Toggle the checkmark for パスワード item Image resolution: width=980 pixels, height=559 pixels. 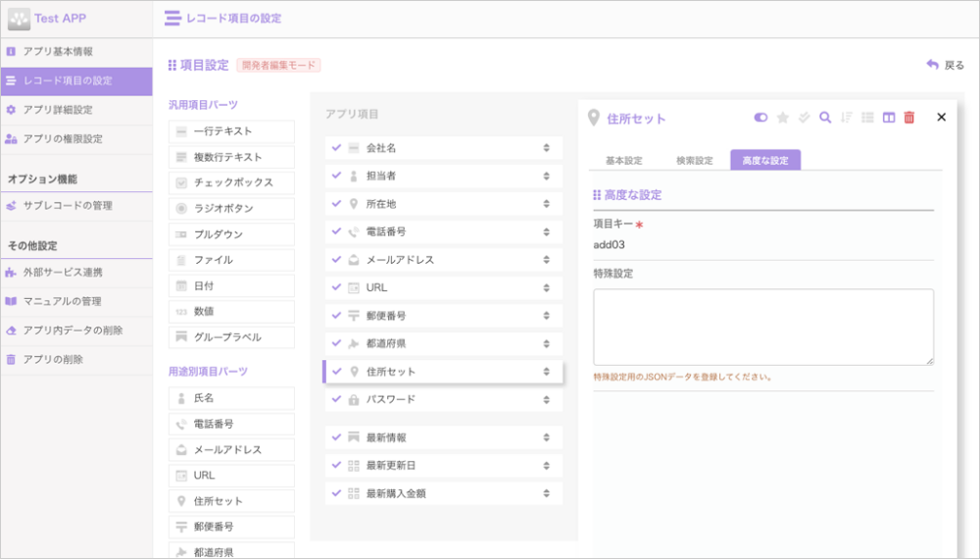336,399
